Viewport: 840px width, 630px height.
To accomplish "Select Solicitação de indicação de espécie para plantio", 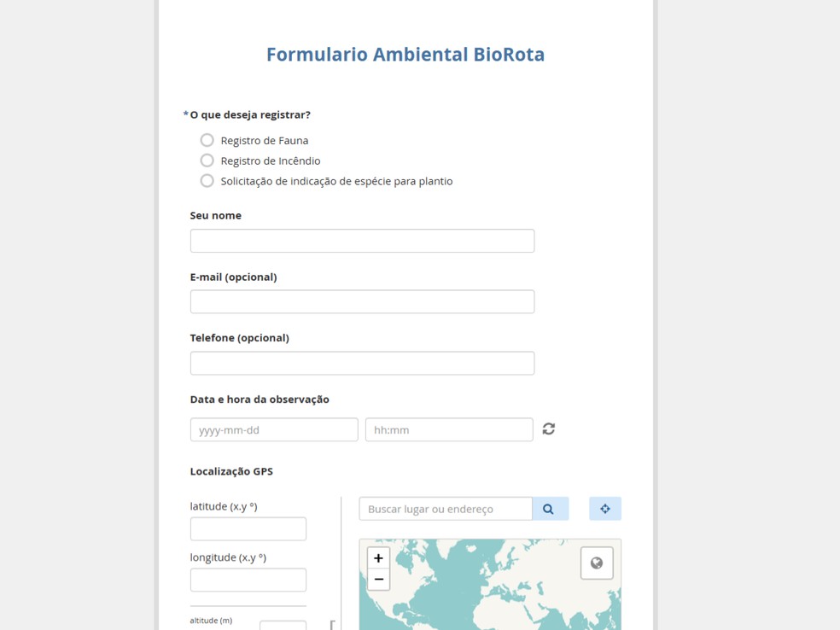I will 207,181.
